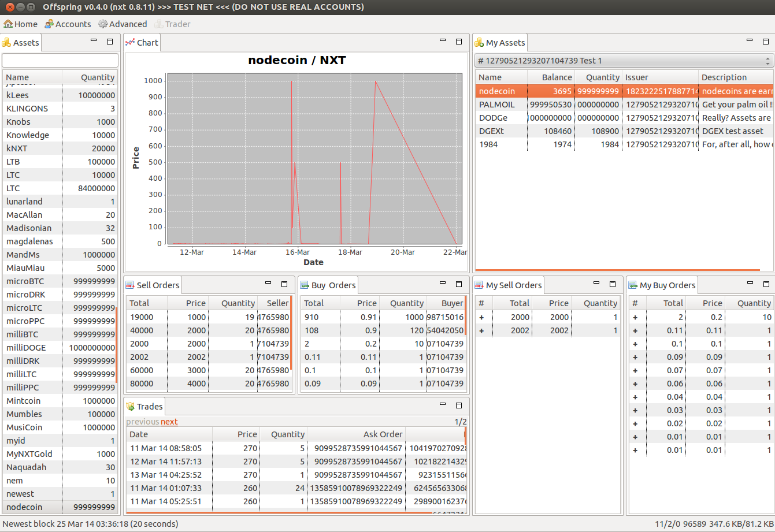Minimize the Chart panel
Viewport: 775px width, 532px height.
coord(443,41)
